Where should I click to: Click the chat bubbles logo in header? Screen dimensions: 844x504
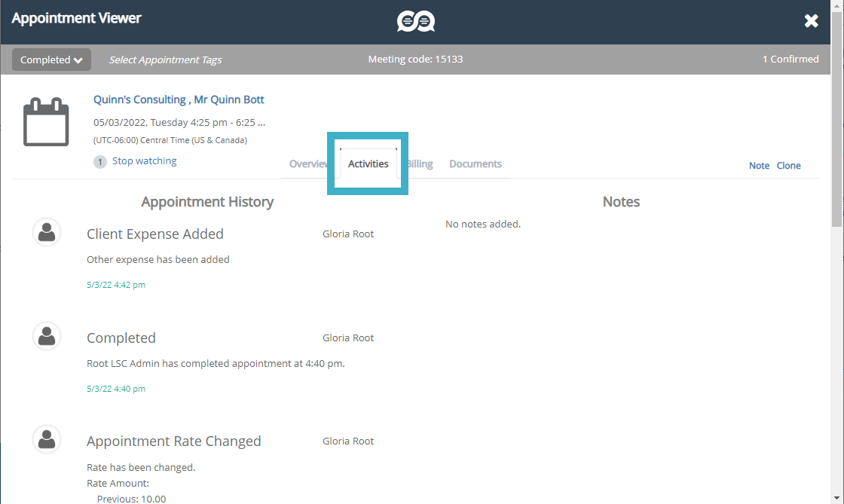[416, 21]
